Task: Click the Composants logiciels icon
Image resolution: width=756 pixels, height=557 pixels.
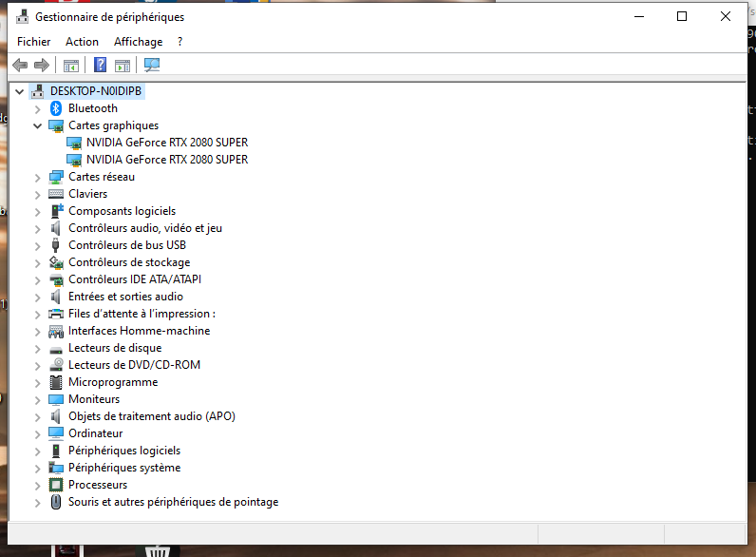Action: pos(57,211)
